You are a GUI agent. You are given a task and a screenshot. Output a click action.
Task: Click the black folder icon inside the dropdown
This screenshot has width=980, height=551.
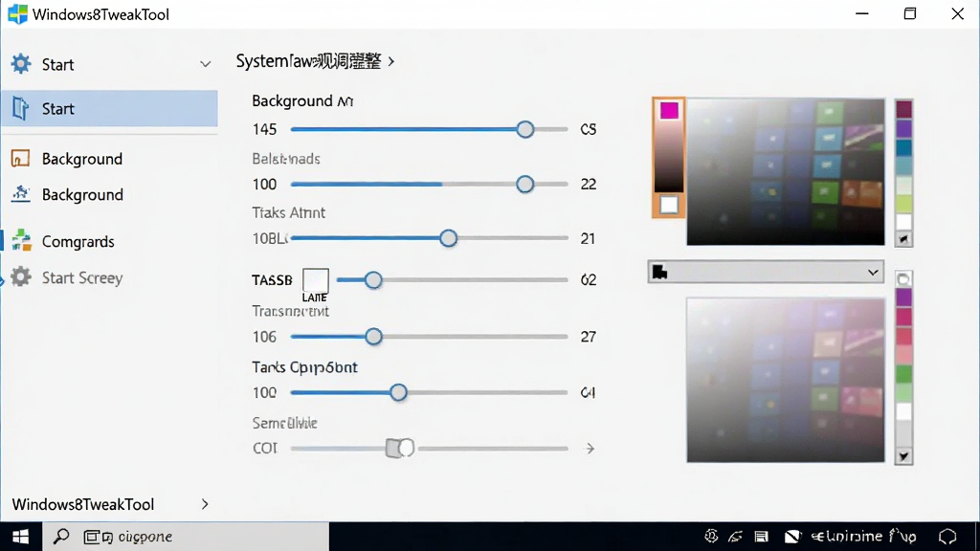659,272
